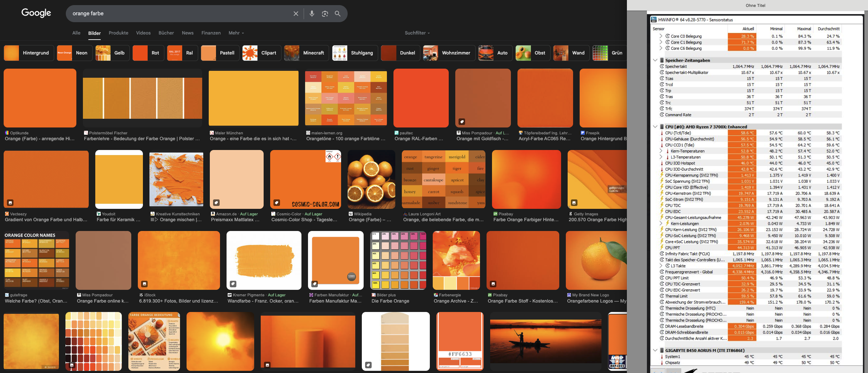Viewport: 868px width, 373px height.
Task: Collapse GIGABYTE B450 AORUS M section
Action: pyautogui.click(x=655, y=350)
